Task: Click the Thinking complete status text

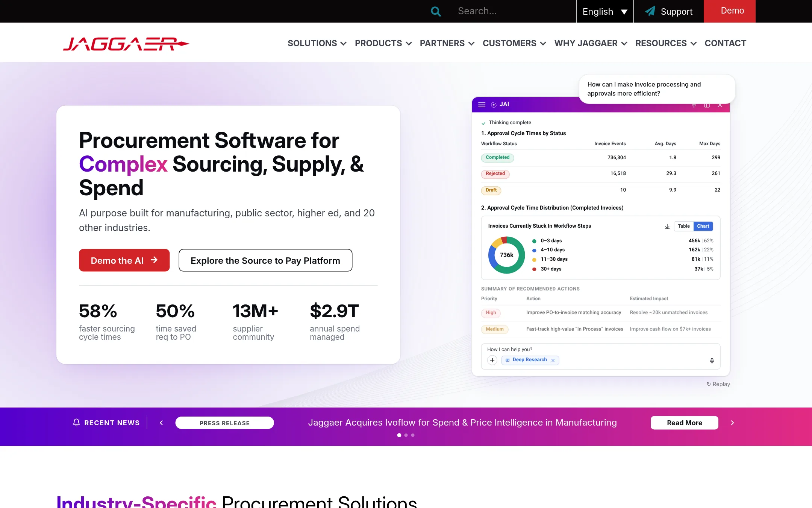Action: [510, 123]
